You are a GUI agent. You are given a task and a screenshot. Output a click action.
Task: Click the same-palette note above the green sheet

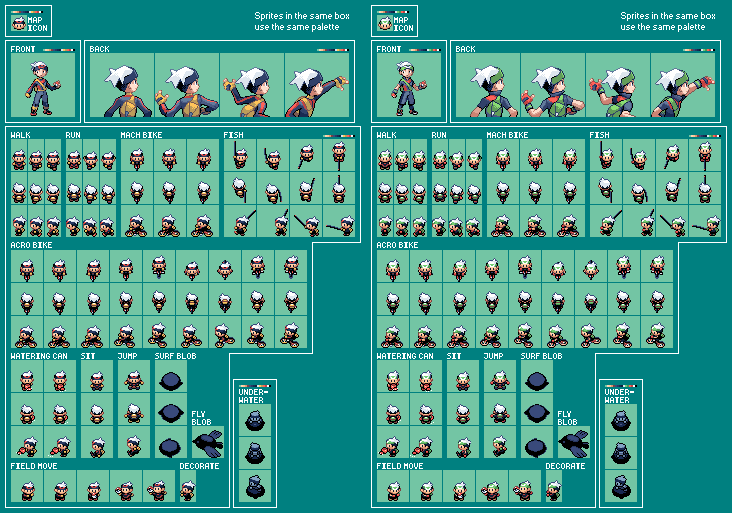668,21
